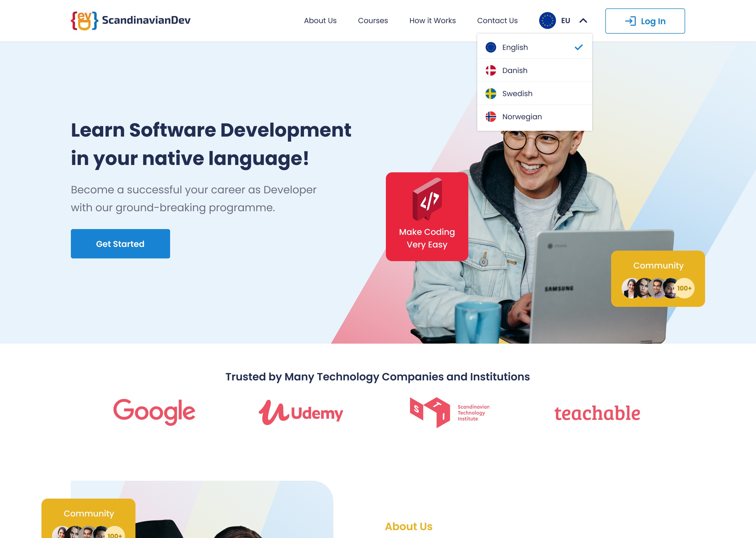Image resolution: width=756 pixels, height=538 pixels.
Task: Click the Norwegian flag icon
Action: [491, 116]
